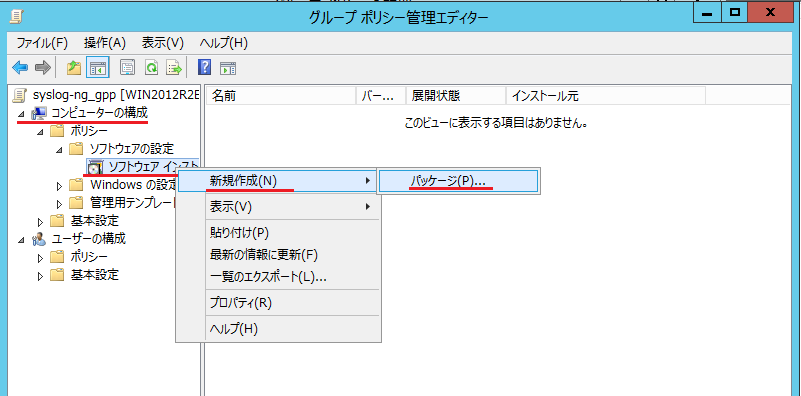Select the ソフトウェア インストール tree item

153,167
